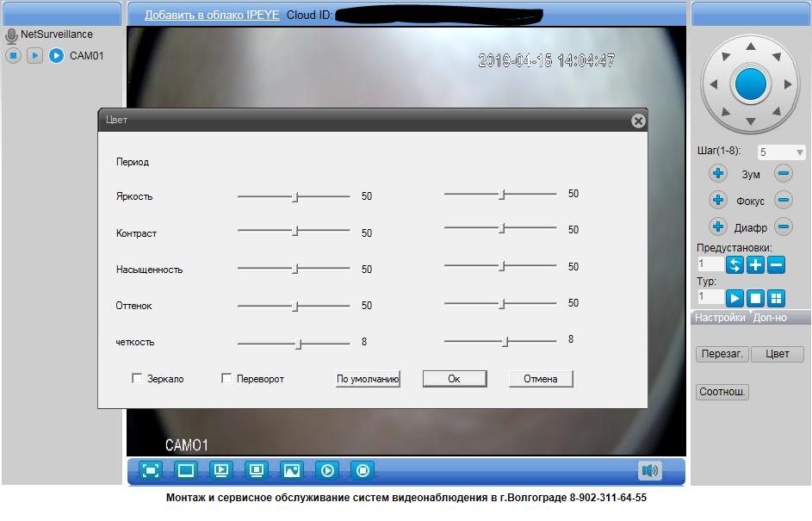Viewport: 812px width, 521px height.
Task: Click the go-to preset icon under Предустановки
Action: (x=735, y=264)
